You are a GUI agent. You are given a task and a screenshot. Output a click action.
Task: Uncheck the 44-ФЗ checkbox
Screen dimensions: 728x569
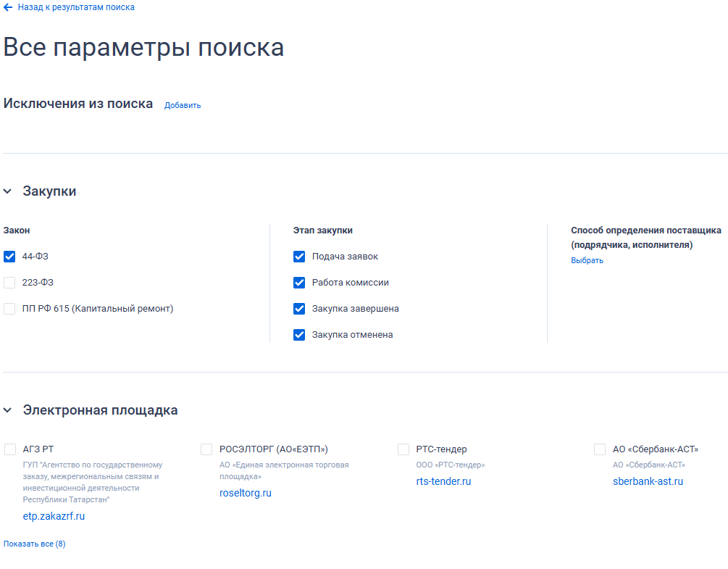coord(9,257)
